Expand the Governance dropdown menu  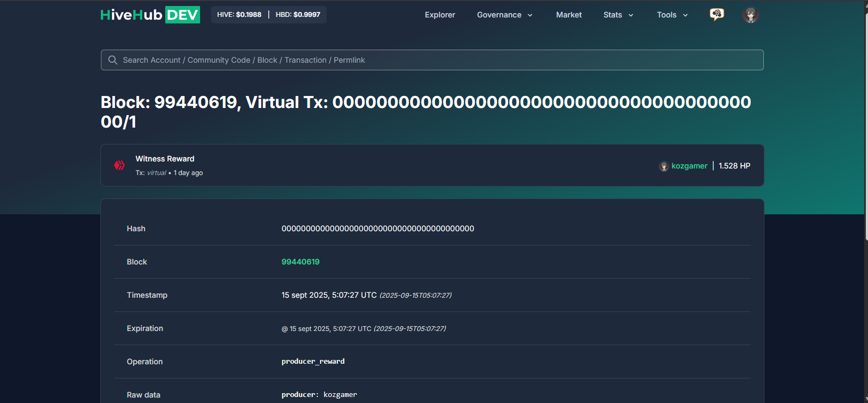tap(504, 15)
